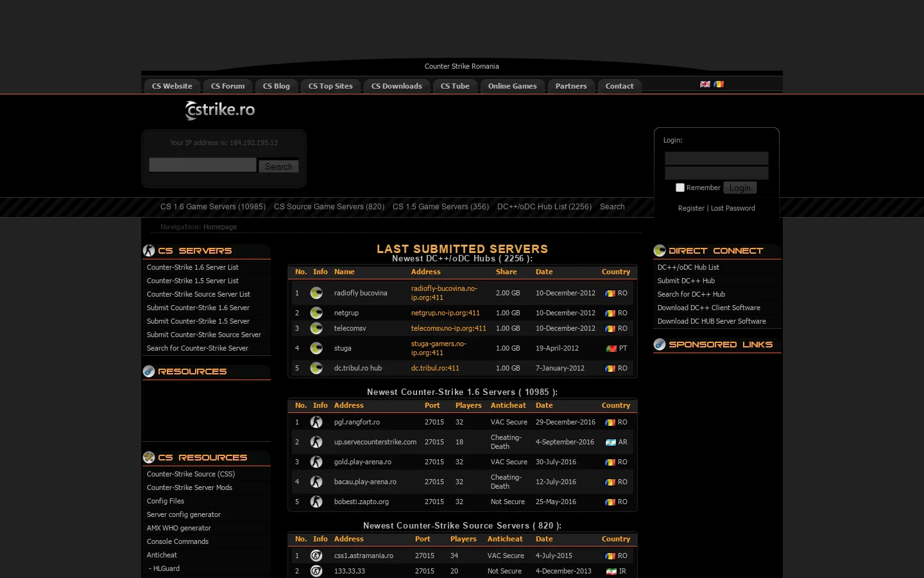
Task: Focus the site search text field
Action: coord(203,165)
